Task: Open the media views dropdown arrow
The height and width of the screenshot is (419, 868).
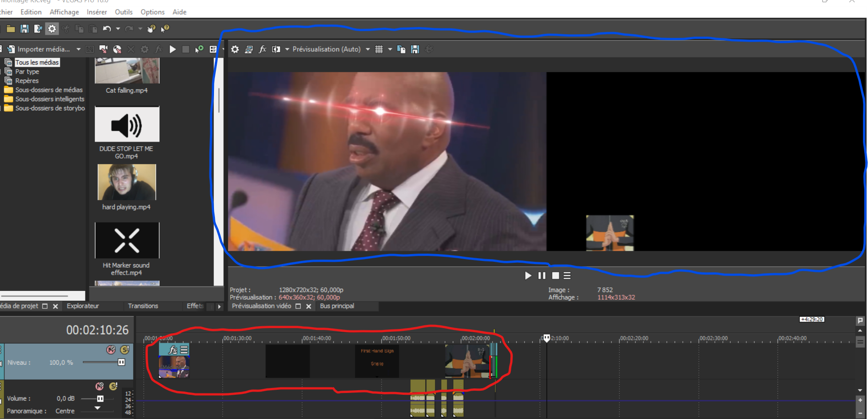Action: point(223,49)
